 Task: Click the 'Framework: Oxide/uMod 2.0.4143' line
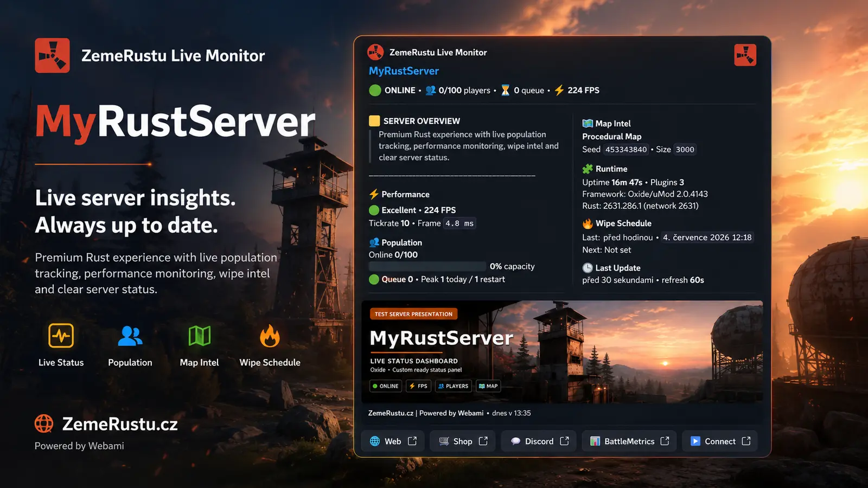pyautogui.click(x=645, y=194)
